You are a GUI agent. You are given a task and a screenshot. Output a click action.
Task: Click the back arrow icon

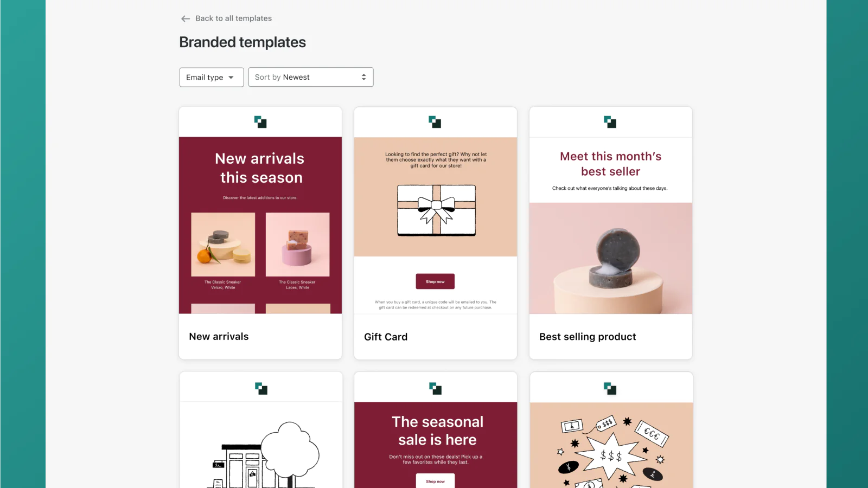186,18
